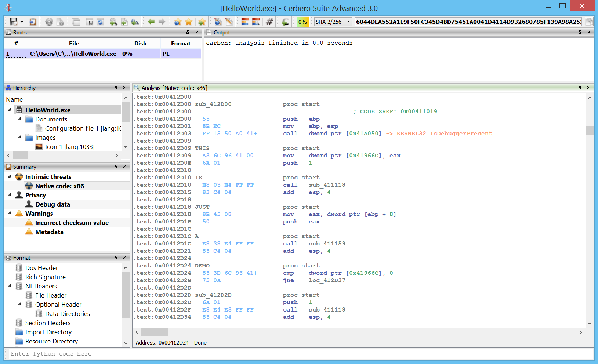The width and height of the screenshot is (598, 364).
Task: Copy the hash using the page icon
Action: tap(589, 22)
